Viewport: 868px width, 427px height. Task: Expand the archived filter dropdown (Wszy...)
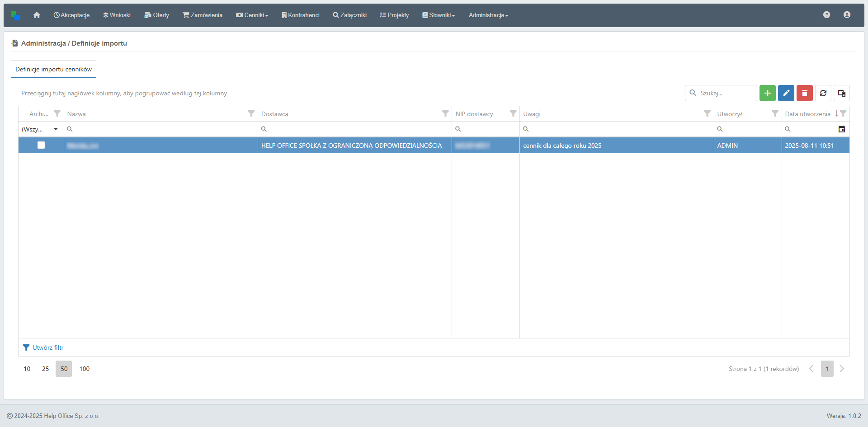(x=56, y=129)
